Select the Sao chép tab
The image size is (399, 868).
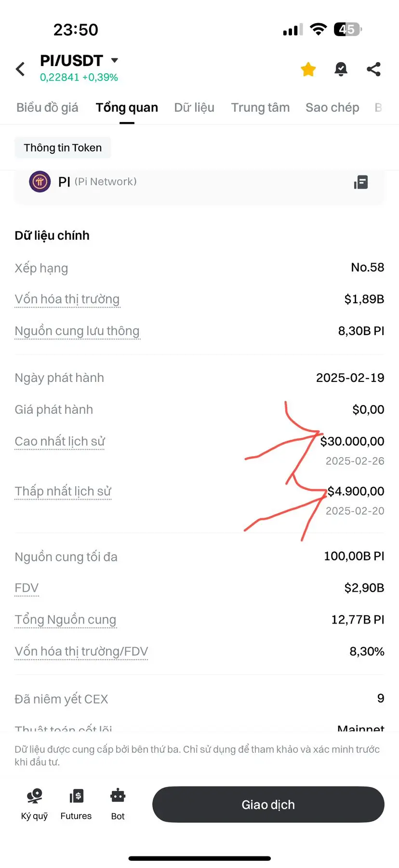pos(332,108)
